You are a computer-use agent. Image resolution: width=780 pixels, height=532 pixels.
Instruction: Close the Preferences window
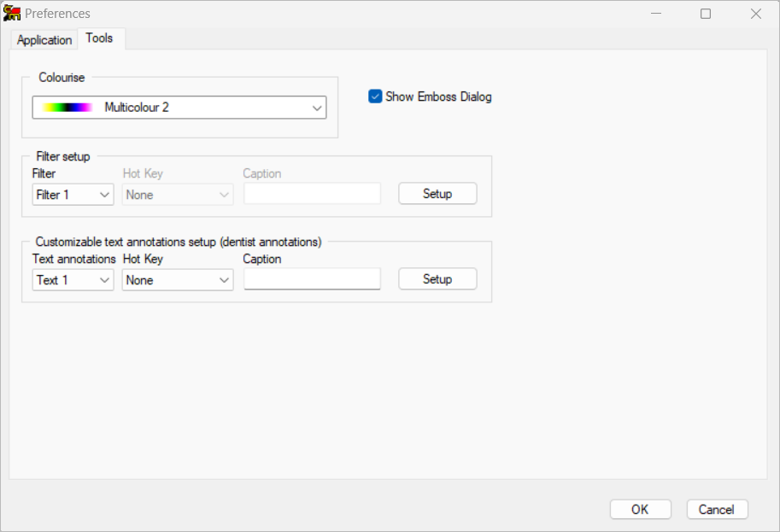coord(755,14)
